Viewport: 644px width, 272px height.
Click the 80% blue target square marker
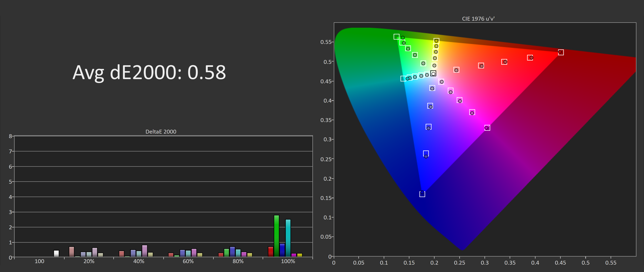(426, 153)
